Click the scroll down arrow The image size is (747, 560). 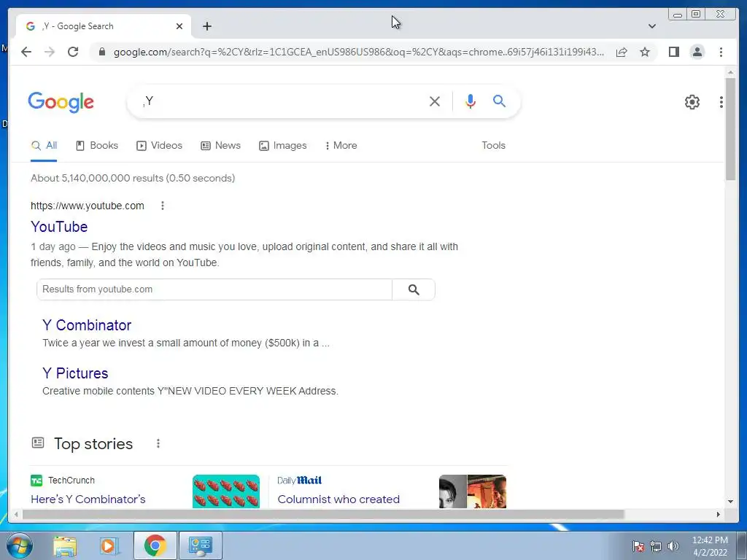click(730, 502)
